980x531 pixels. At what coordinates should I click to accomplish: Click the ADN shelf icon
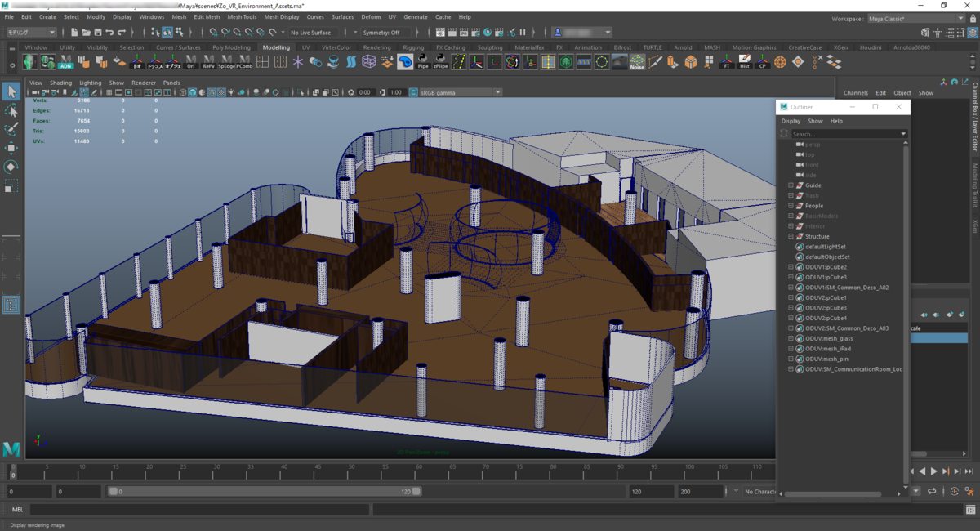65,62
